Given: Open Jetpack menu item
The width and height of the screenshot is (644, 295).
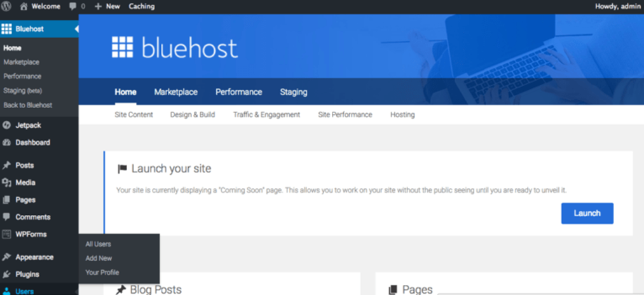Looking at the screenshot, I should click(29, 125).
